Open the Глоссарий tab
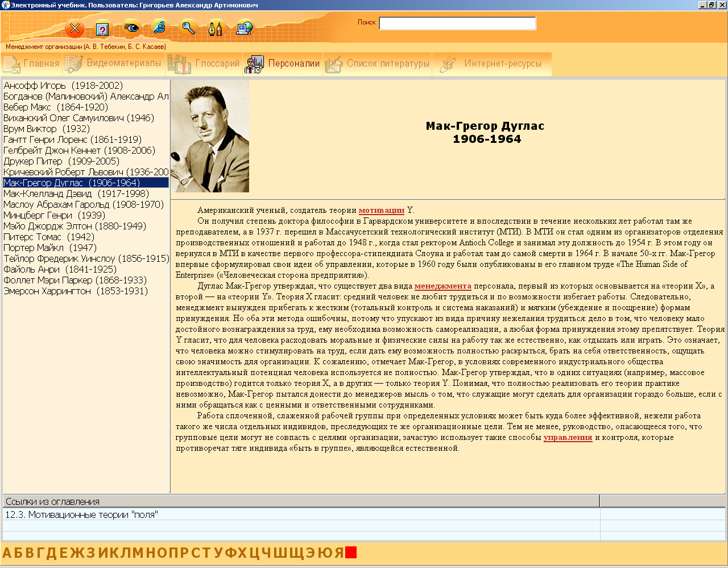This screenshot has width=728, height=568. coord(204,64)
